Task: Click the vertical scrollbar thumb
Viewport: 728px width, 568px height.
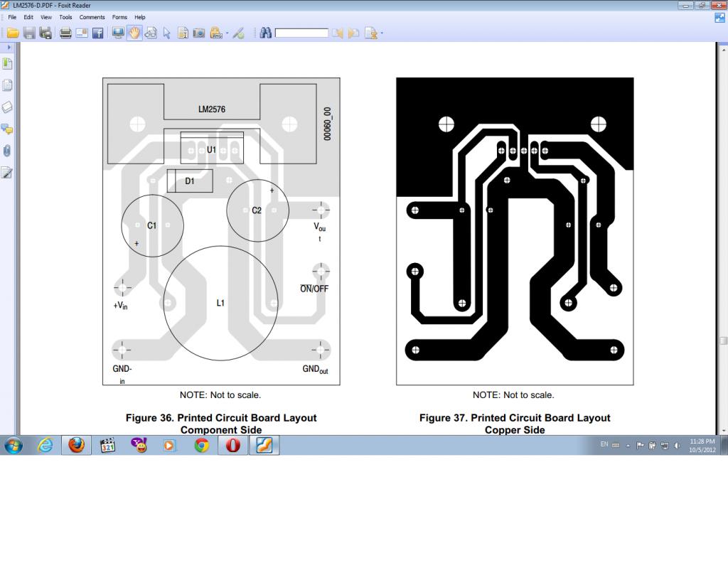Action: coord(723,341)
